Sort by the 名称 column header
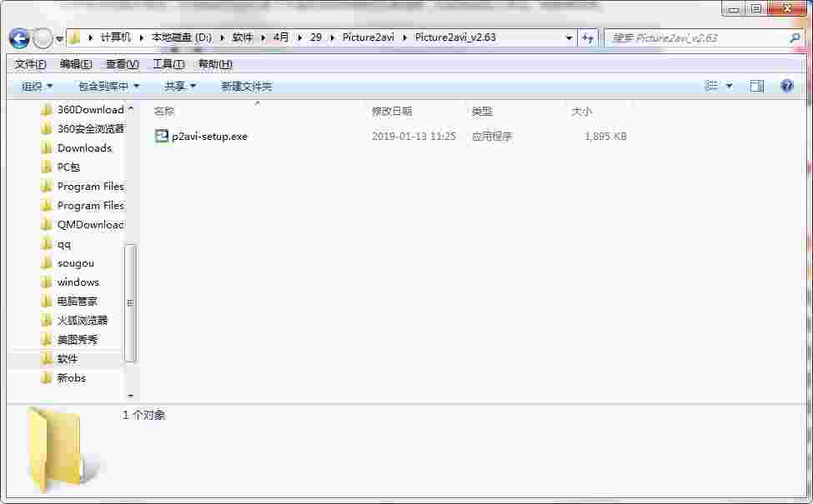Image resolution: width=813 pixels, height=504 pixels. point(163,111)
